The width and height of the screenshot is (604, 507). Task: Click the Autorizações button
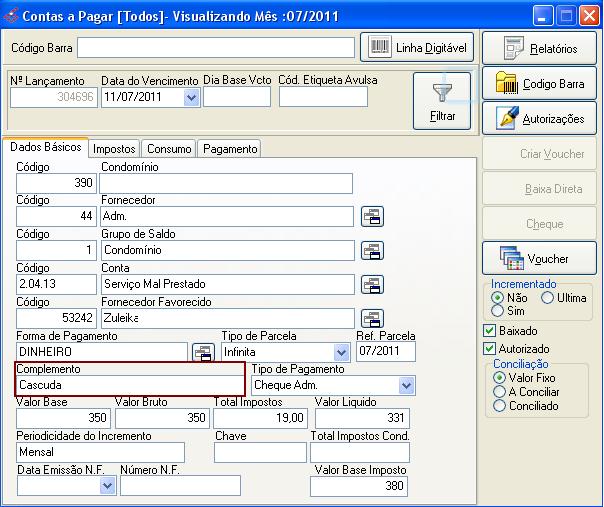click(x=540, y=118)
